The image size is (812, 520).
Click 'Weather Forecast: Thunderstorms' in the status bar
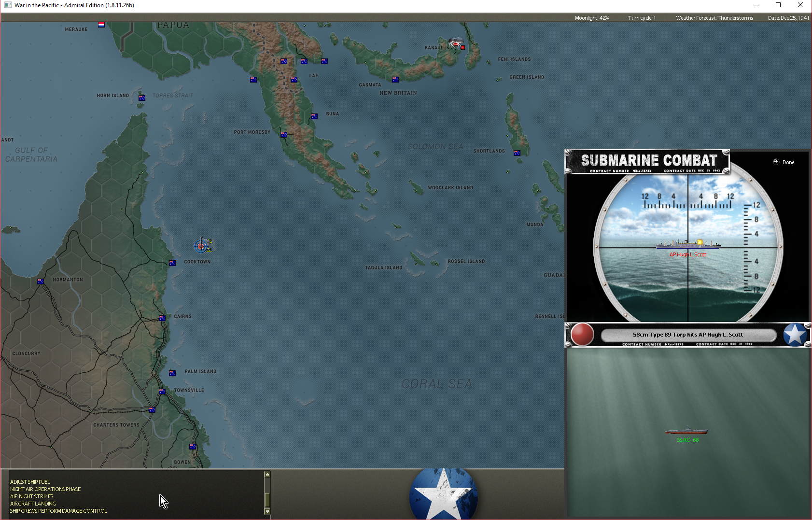point(714,18)
